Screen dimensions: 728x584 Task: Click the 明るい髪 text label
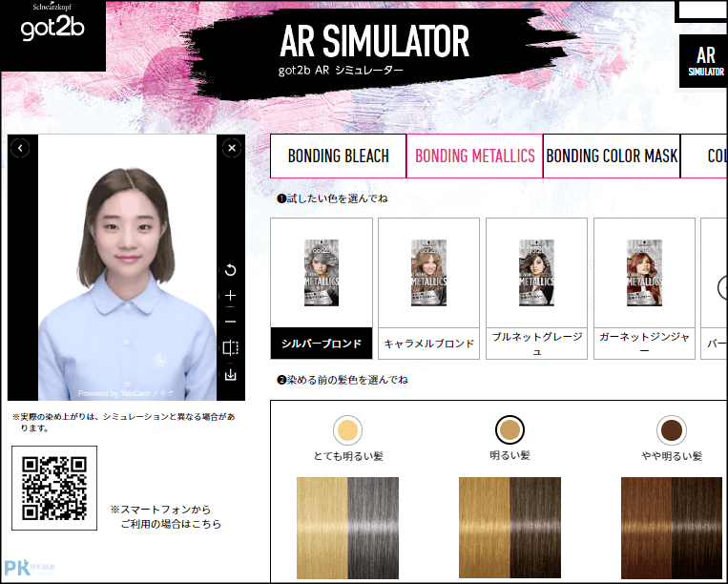click(x=510, y=455)
